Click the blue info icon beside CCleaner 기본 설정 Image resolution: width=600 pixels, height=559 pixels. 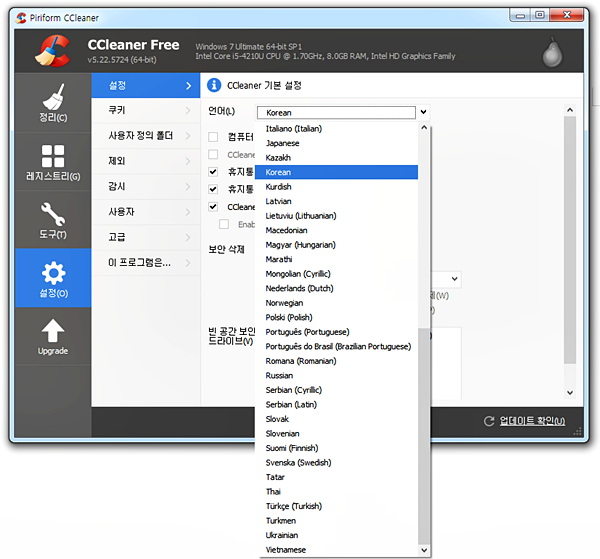click(x=214, y=85)
